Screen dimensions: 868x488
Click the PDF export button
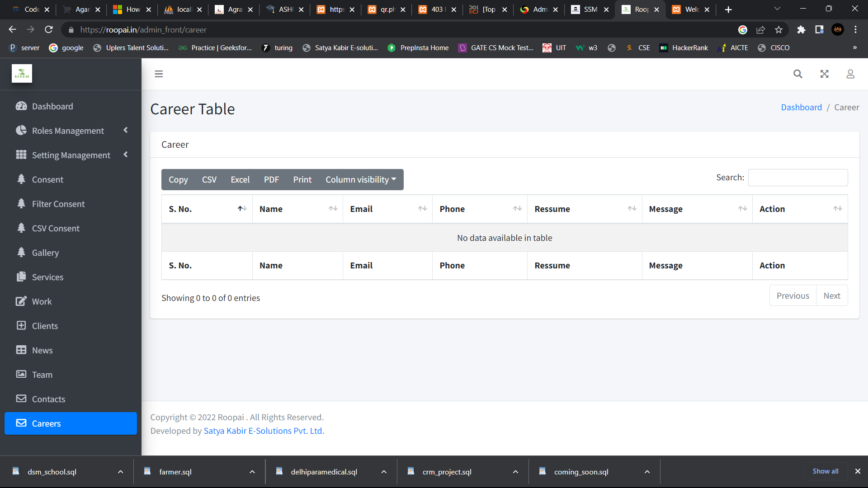click(x=271, y=179)
